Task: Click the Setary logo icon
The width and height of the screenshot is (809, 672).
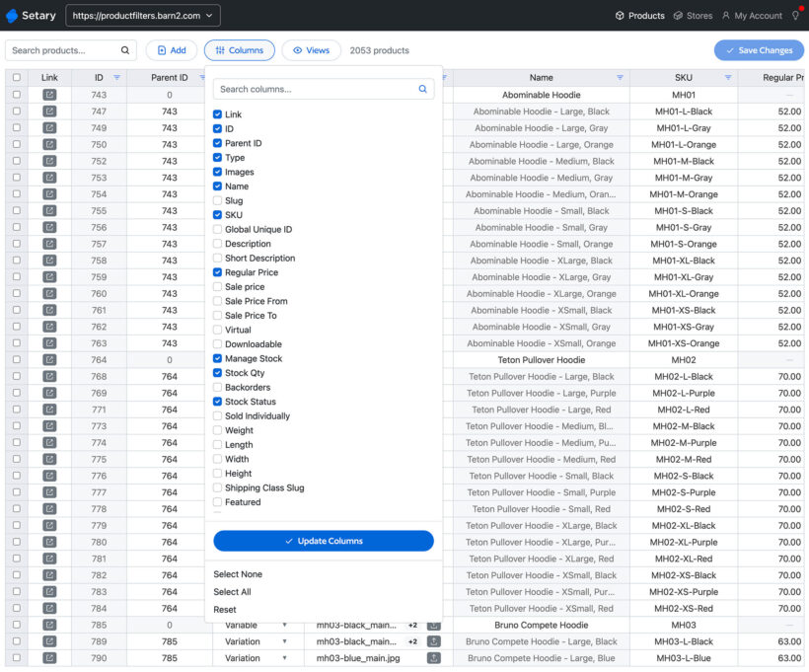Action: (x=13, y=15)
